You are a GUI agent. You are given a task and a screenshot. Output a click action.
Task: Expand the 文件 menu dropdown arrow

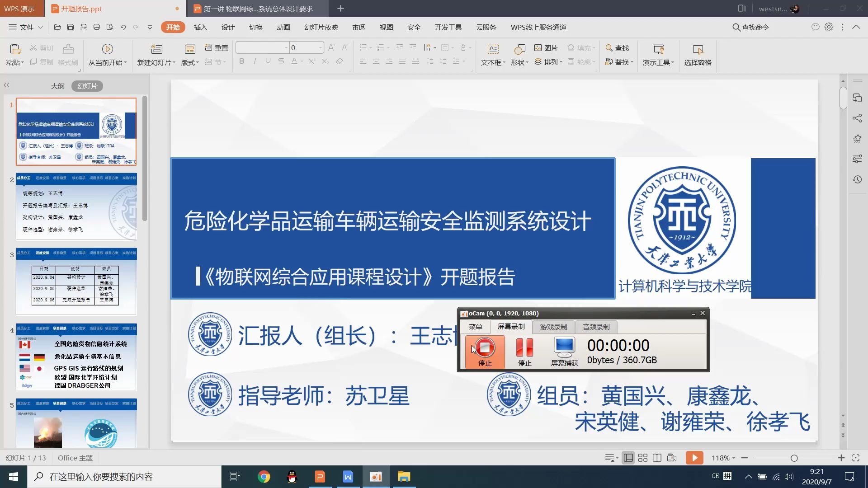pyautogui.click(x=40, y=27)
